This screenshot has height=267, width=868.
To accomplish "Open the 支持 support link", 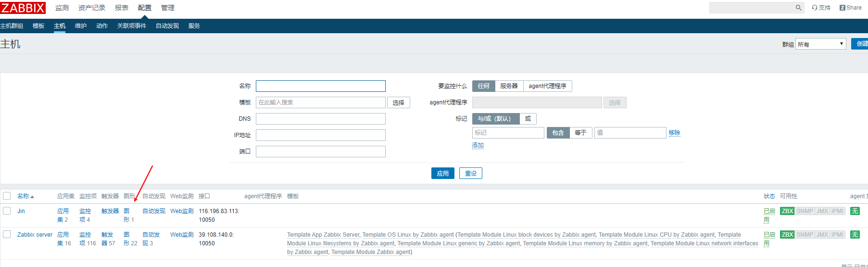I will [821, 8].
